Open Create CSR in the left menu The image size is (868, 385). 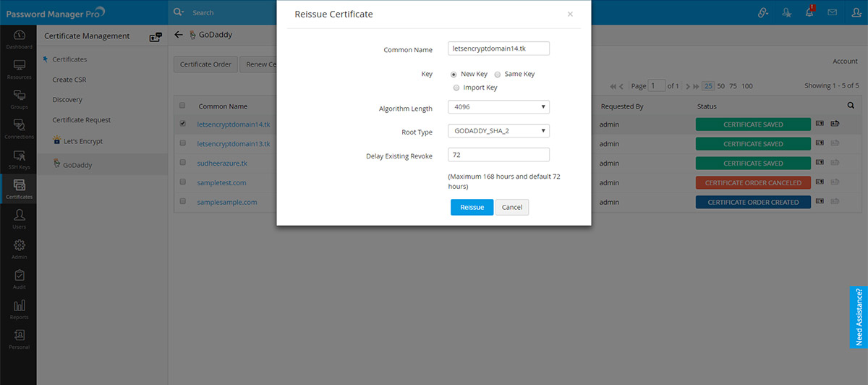(x=69, y=80)
